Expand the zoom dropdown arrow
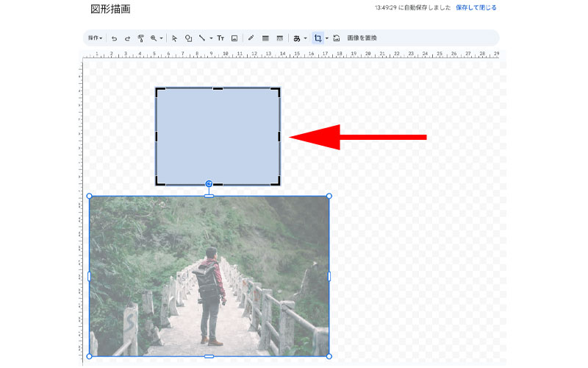The image size is (588, 368). coord(161,38)
